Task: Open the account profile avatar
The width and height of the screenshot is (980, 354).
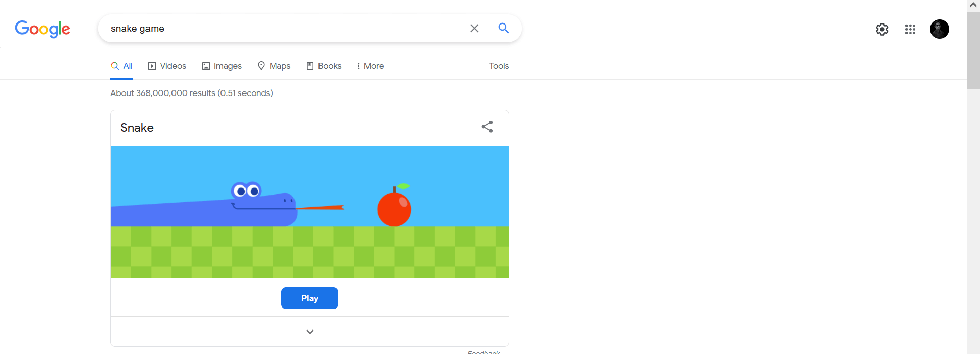Action: click(x=939, y=29)
